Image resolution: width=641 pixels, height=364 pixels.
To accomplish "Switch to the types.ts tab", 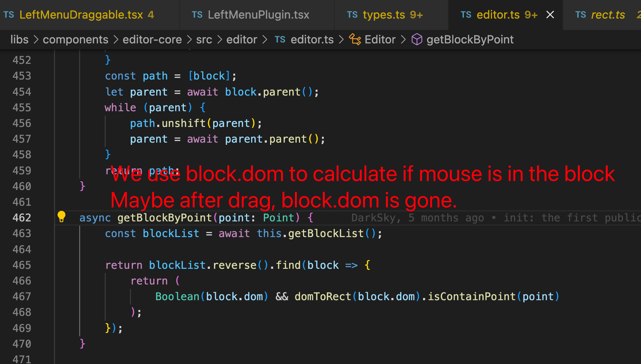I will coord(391,15).
